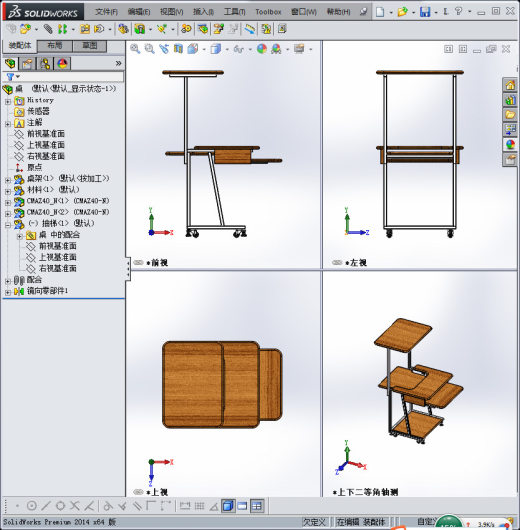Image resolution: width=520 pixels, height=530 pixels.
Task: Click the Zoom to Fit magnifier icon
Action: tap(135, 49)
